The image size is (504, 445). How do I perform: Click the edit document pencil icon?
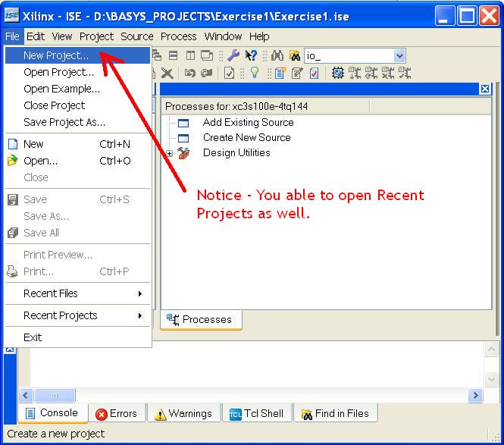pos(297,74)
